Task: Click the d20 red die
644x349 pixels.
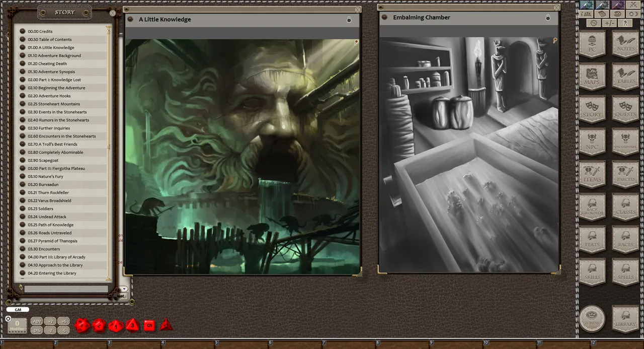Action: point(82,325)
